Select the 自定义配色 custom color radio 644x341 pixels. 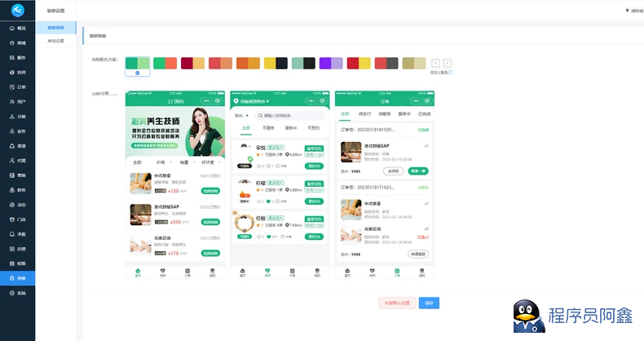click(x=451, y=73)
